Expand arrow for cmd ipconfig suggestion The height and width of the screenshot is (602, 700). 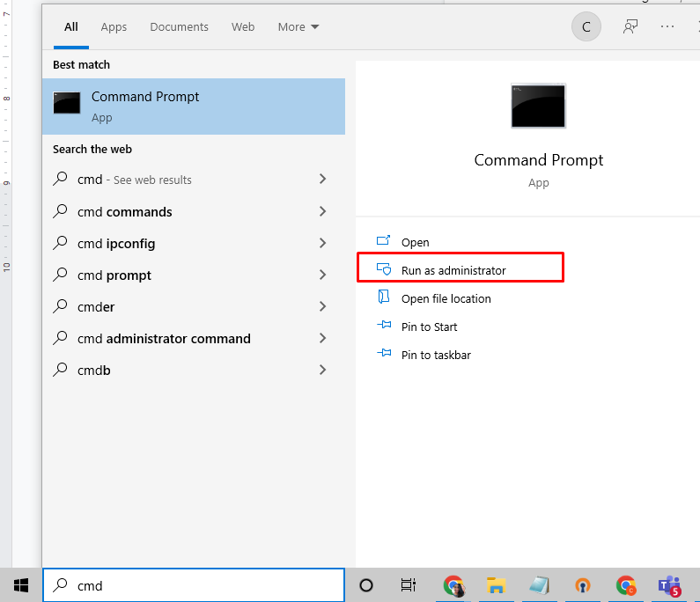coord(323,243)
